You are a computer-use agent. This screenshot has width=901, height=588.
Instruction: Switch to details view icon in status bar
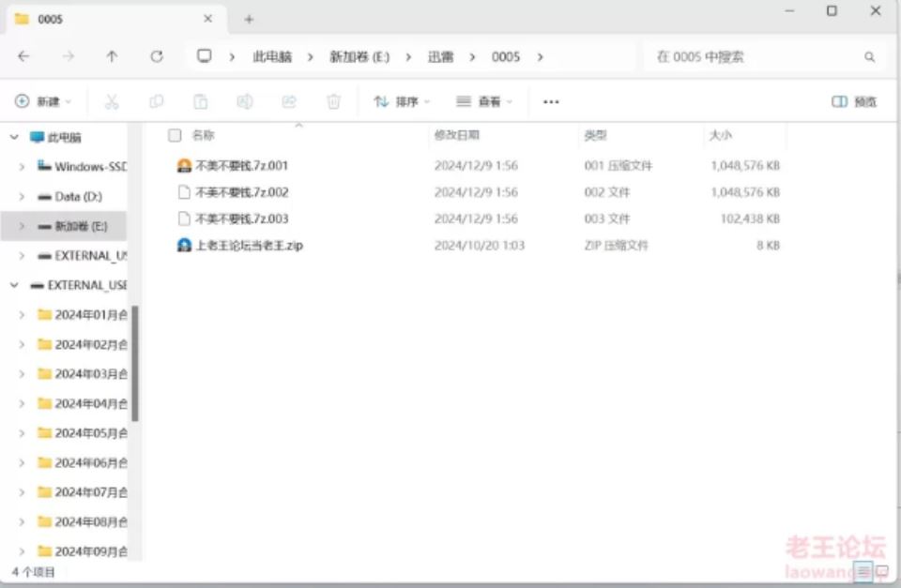tap(863, 571)
